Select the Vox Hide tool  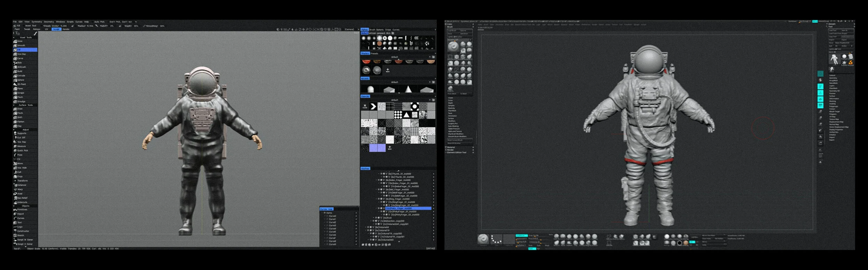pos(25,168)
